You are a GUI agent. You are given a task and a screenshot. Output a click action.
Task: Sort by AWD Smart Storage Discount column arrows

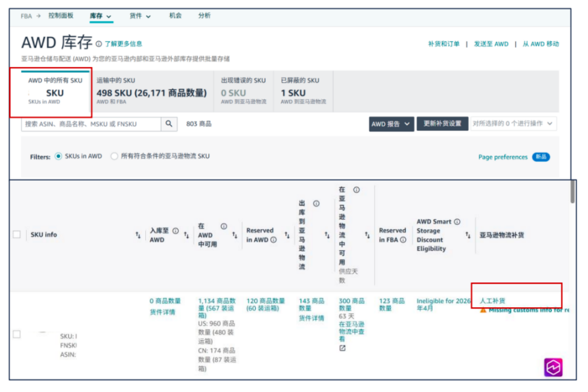[468, 235]
